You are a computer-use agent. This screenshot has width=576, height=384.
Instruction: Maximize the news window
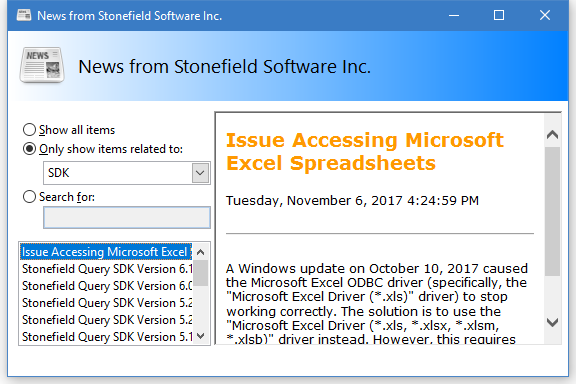pyautogui.click(x=499, y=15)
